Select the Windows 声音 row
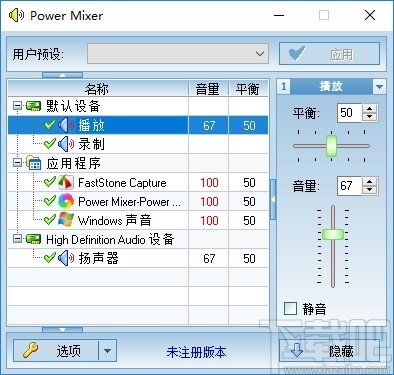Image resolution: width=394 pixels, height=375 pixels. 138,220
